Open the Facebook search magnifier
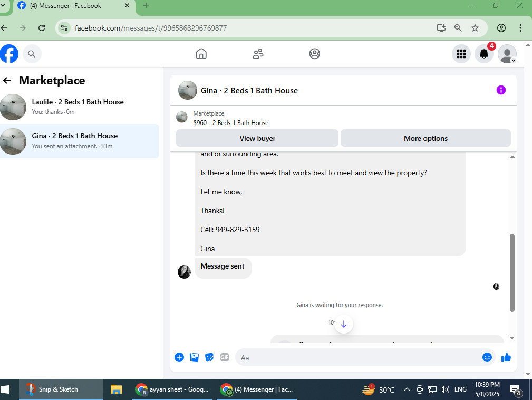Screen dimensions: 532x400 (x=32, y=54)
